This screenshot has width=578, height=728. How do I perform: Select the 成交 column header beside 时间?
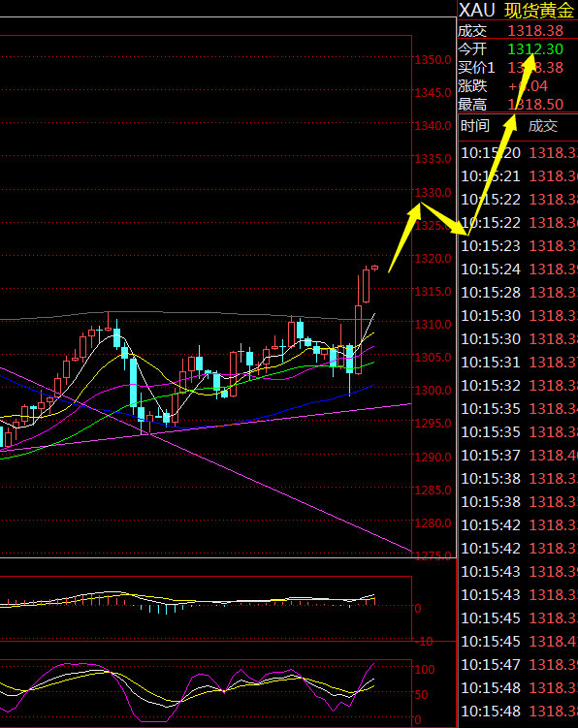[543, 126]
